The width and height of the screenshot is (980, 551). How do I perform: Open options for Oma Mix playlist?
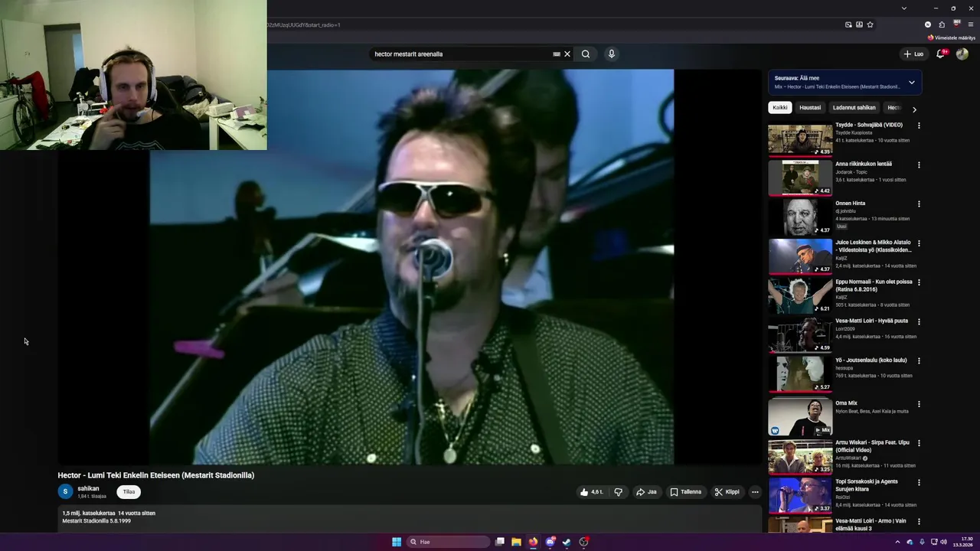919,404
